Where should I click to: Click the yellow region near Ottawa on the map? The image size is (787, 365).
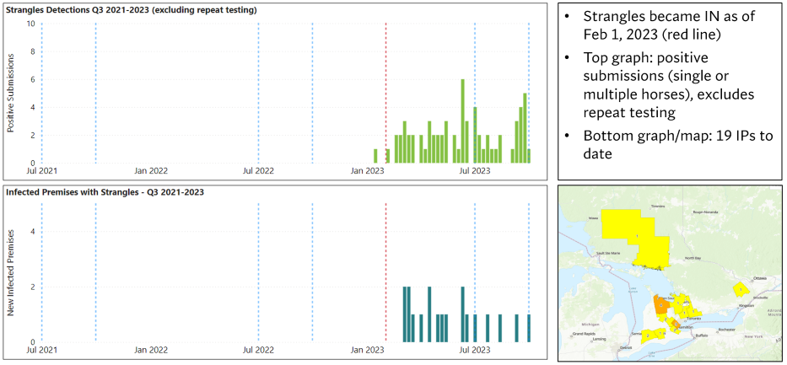[x=740, y=290]
